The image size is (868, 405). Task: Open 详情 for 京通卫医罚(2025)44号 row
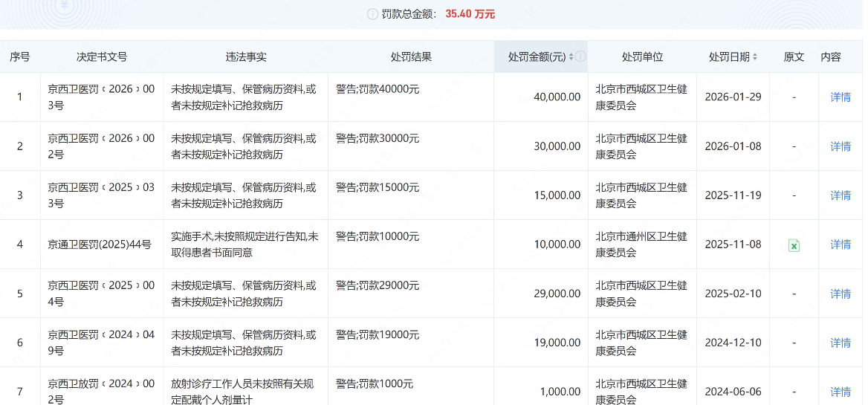click(841, 244)
